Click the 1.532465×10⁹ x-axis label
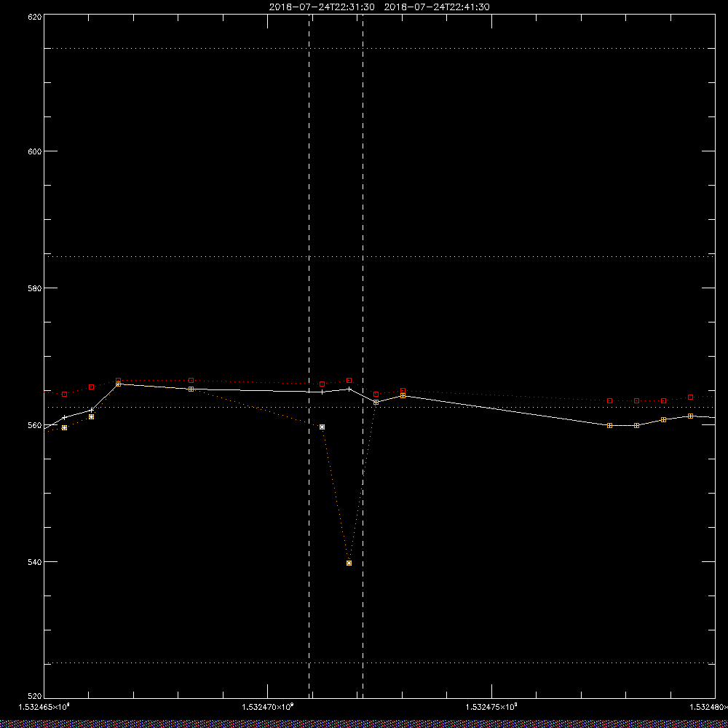The width and height of the screenshot is (728, 728). 44,707
